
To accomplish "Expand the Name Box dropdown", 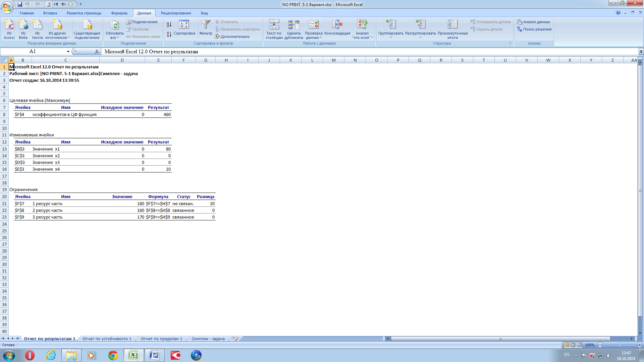I will [x=68, y=52].
